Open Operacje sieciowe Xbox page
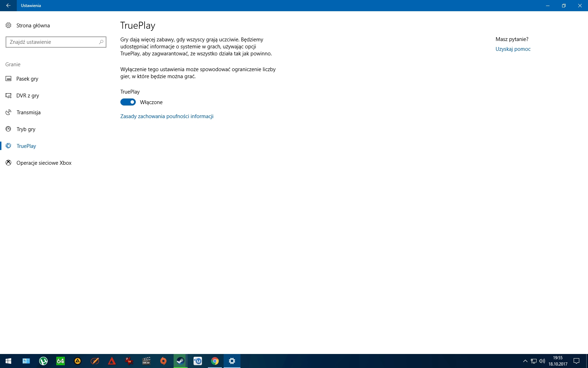The image size is (588, 368). point(44,163)
